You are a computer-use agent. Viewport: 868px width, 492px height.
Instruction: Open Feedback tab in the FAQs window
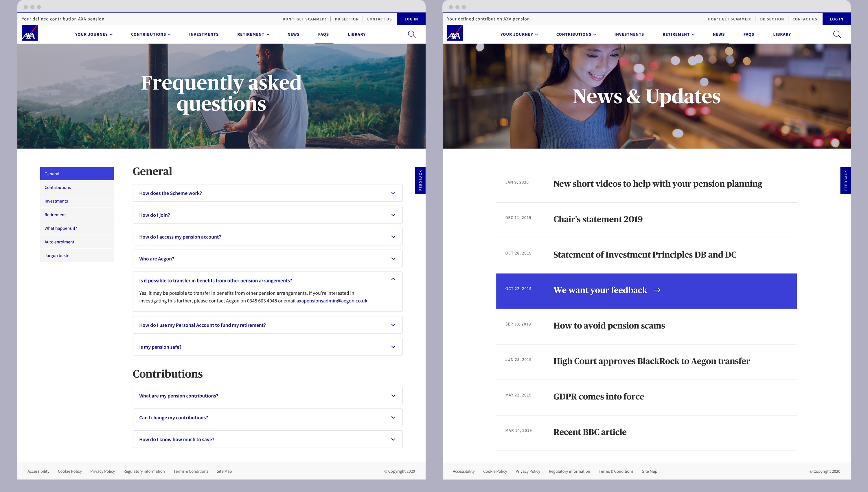point(420,180)
